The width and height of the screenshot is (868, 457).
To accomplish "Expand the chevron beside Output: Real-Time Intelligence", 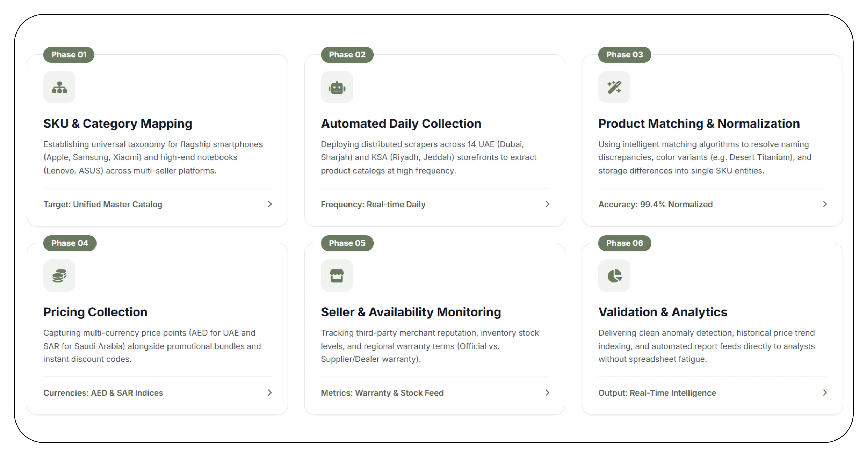I will pos(825,393).
